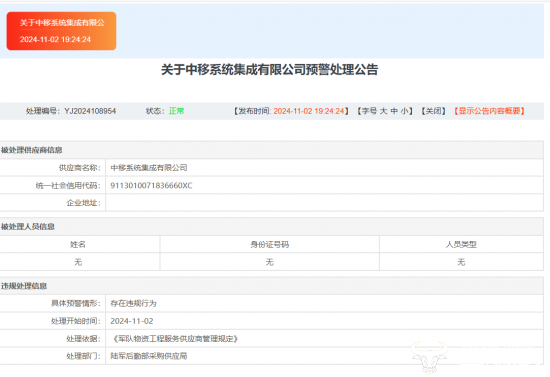Click the green 正常 status value
Viewport: 550px width, 377px height.
[176, 111]
